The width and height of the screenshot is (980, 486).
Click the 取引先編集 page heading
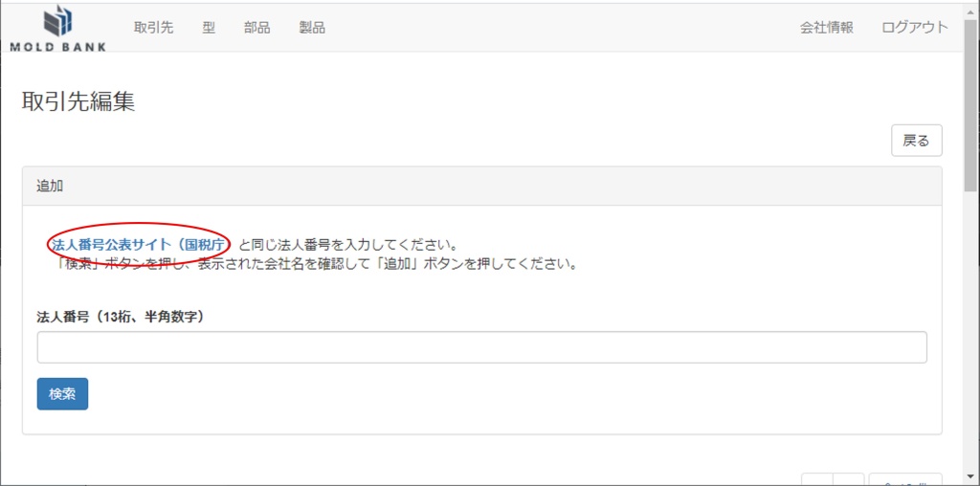point(78,102)
